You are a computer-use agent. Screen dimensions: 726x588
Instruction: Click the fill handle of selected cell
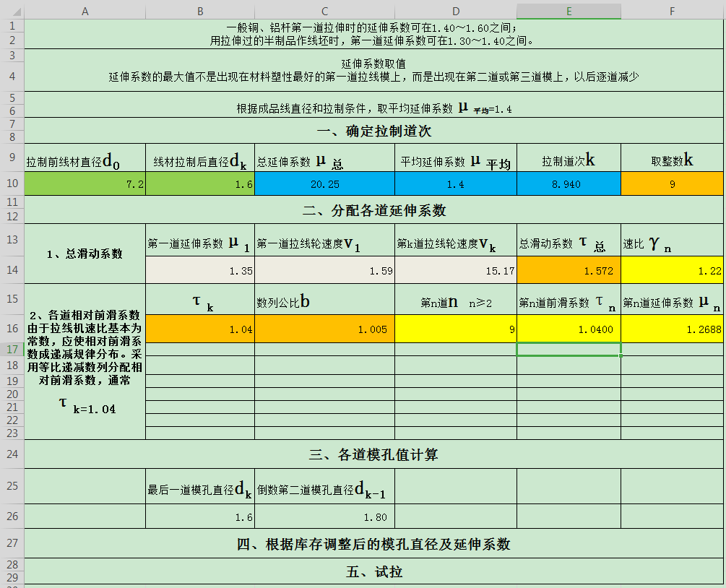[x=621, y=355]
